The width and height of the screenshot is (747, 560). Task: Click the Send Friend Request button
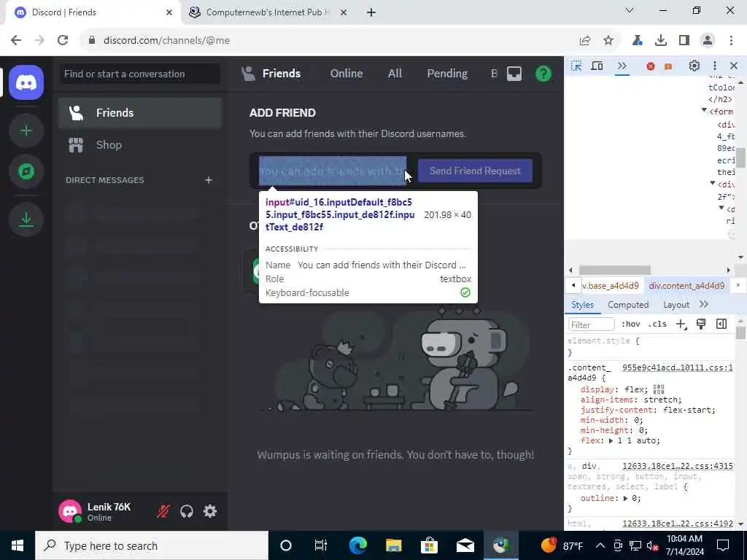475,171
